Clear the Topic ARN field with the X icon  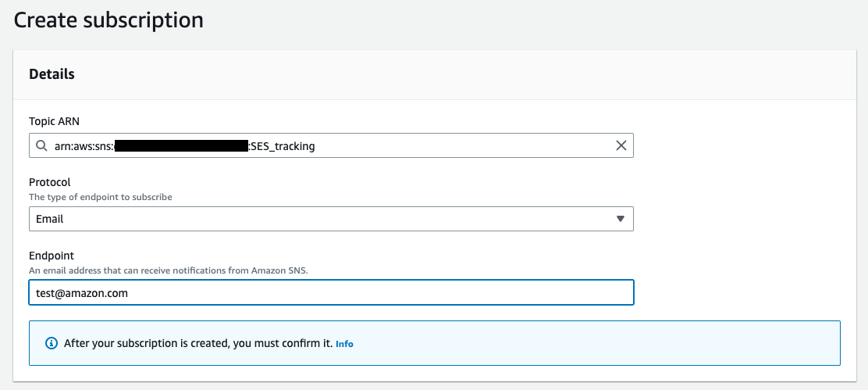(x=621, y=145)
